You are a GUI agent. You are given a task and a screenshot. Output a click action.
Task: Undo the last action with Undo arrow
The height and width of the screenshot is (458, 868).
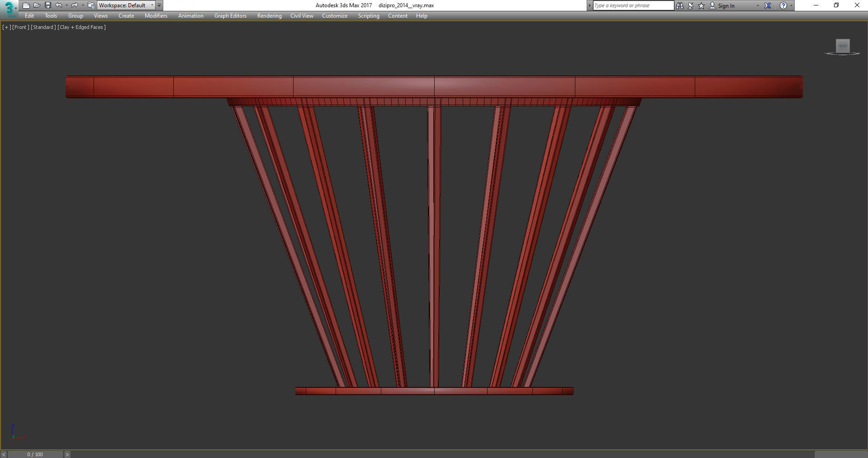[x=59, y=5]
